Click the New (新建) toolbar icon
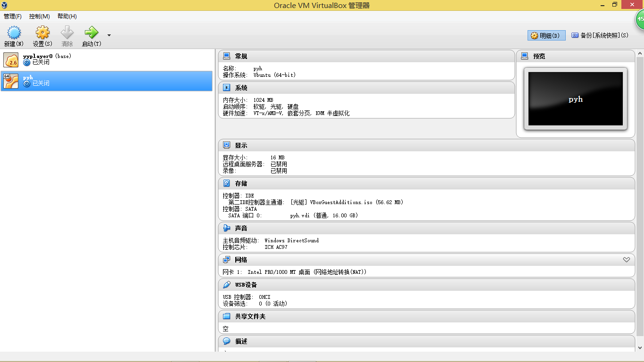This screenshot has height=362, width=644. click(x=14, y=32)
